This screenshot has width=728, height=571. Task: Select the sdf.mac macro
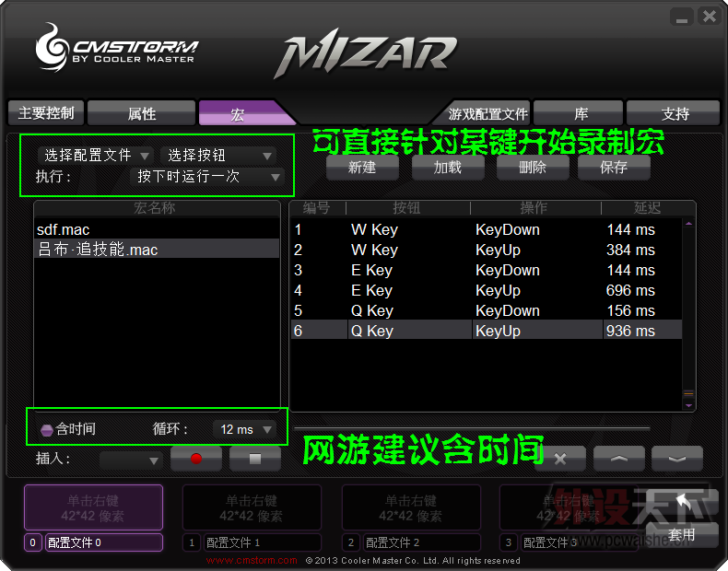[157, 229]
